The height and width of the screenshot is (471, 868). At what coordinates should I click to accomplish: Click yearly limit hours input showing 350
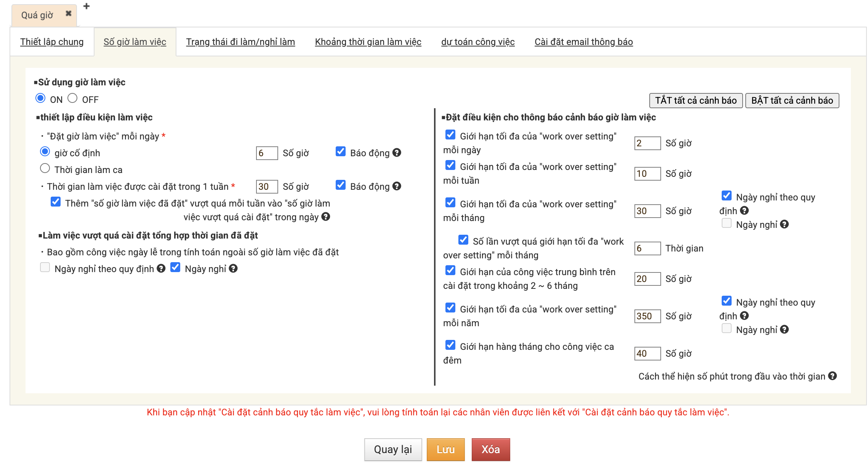pos(647,316)
